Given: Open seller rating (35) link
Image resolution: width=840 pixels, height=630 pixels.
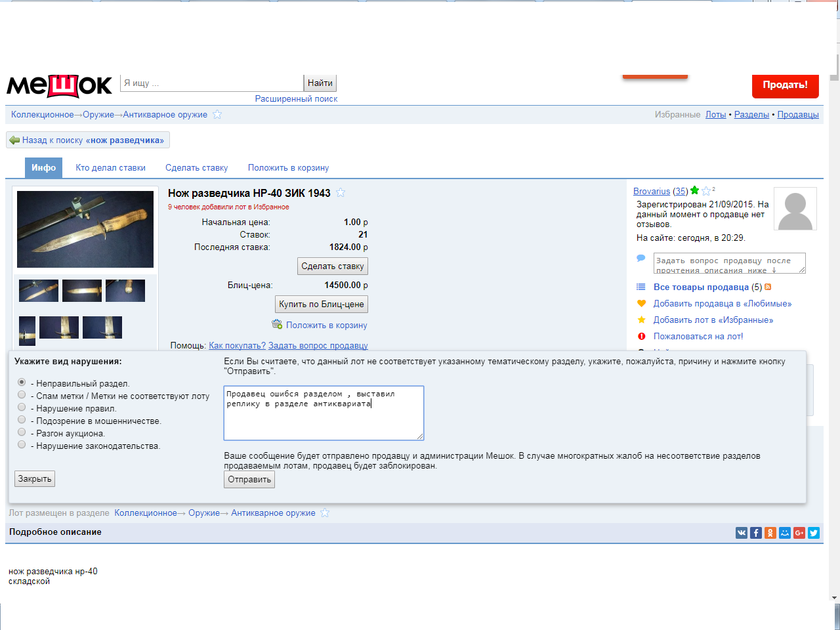Looking at the screenshot, I should [681, 191].
